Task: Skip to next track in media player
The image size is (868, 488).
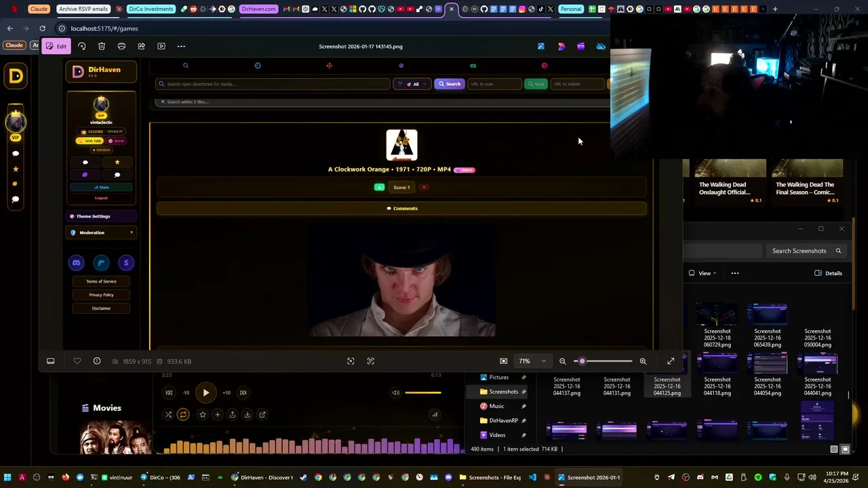Action: [243, 392]
